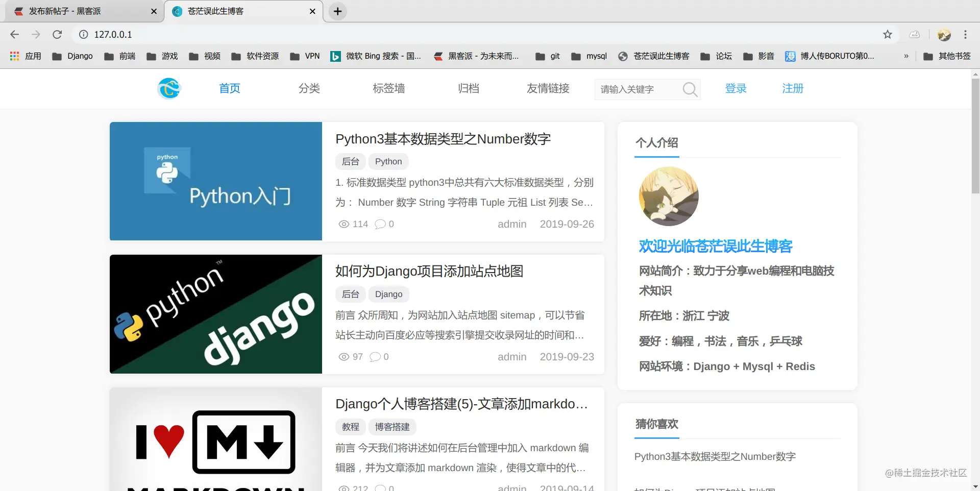The height and width of the screenshot is (491, 980).
Task: Open the 标签墙 navigation item
Action: [389, 88]
